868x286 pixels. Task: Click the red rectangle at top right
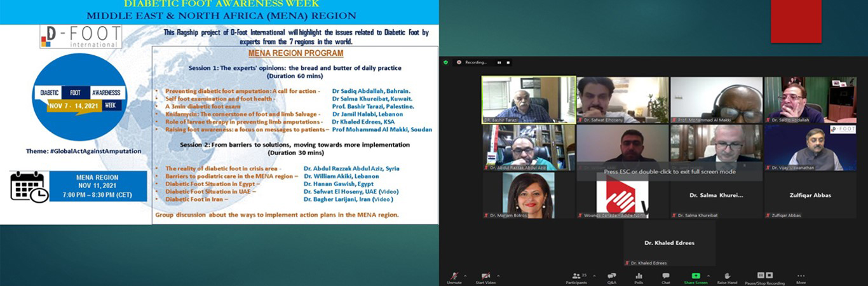tap(796, 22)
